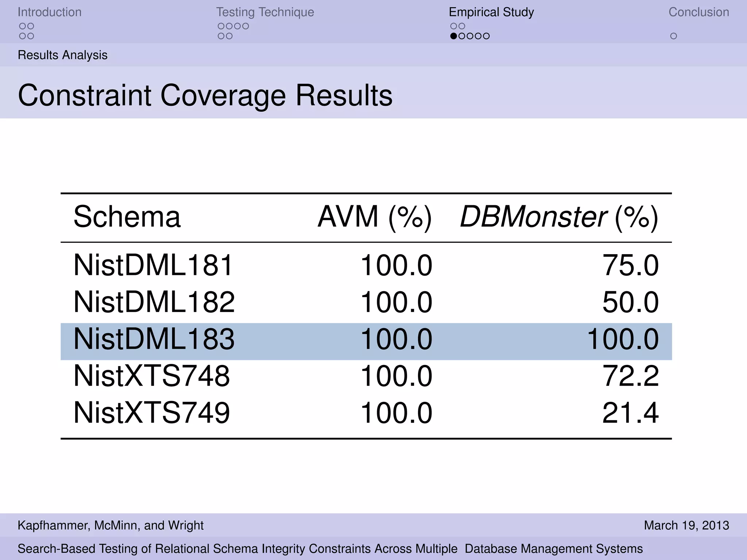Click the slide title Constraint Coverage Results
Image resolution: width=747 pixels, height=560 pixels.
point(205,96)
